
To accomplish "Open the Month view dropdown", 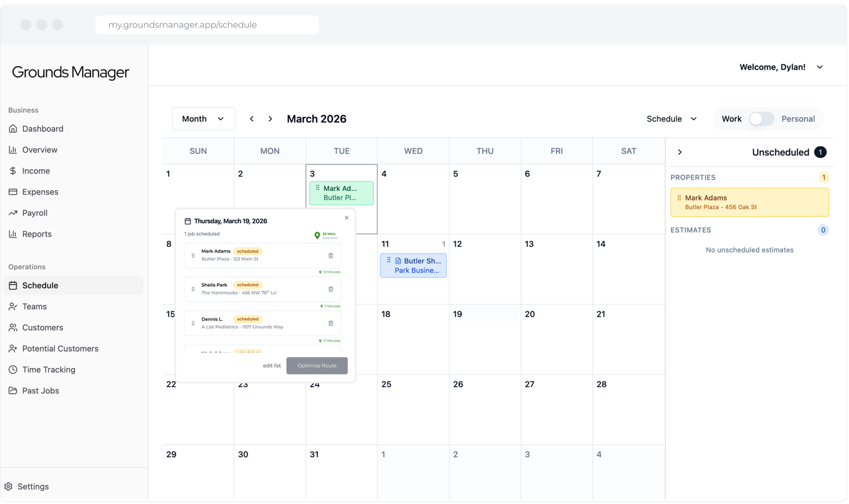I will tap(203, 119).
